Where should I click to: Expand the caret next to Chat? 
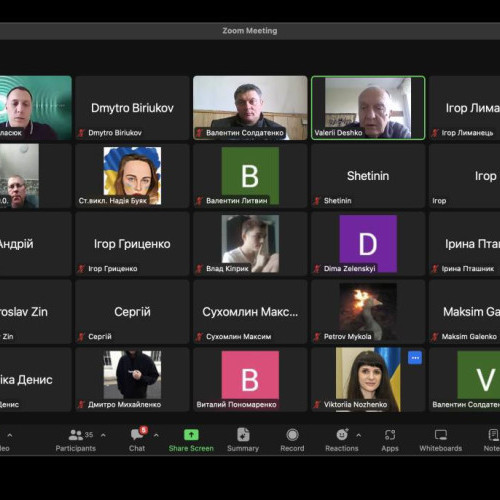point(156,435)
